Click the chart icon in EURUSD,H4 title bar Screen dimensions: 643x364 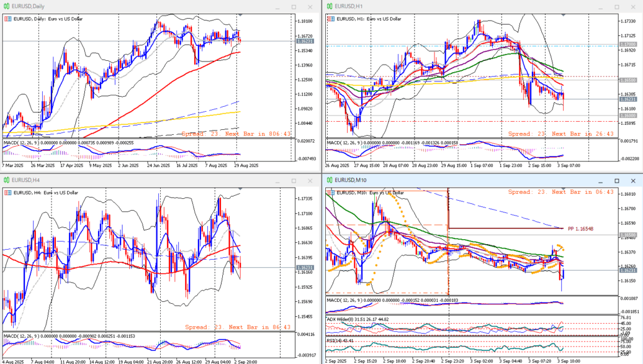click(x=6, y=180)
